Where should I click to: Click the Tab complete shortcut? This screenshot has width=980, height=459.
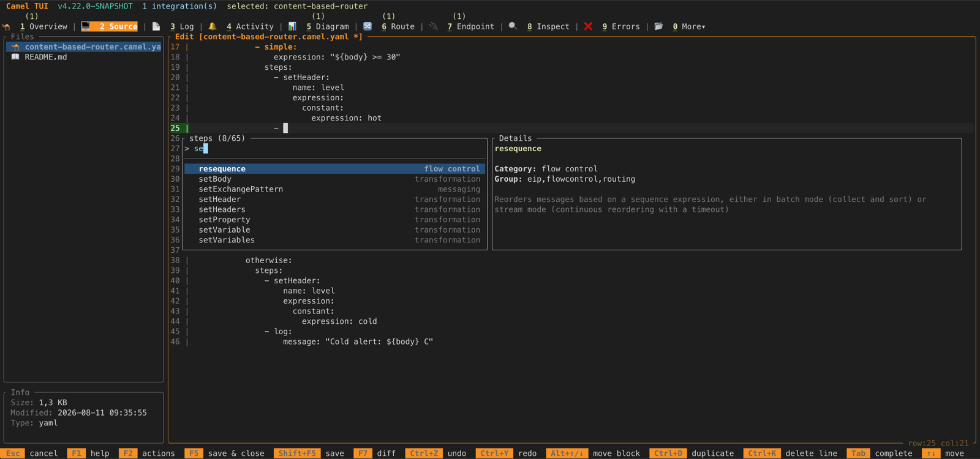click(x=880, y=453)
